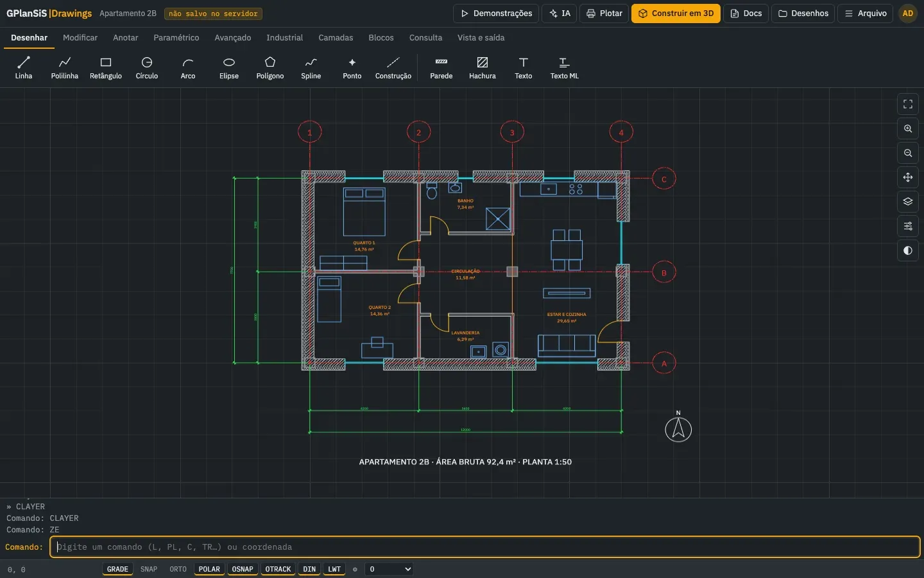Open the Arquivo menu

click(x=866, y=13)
